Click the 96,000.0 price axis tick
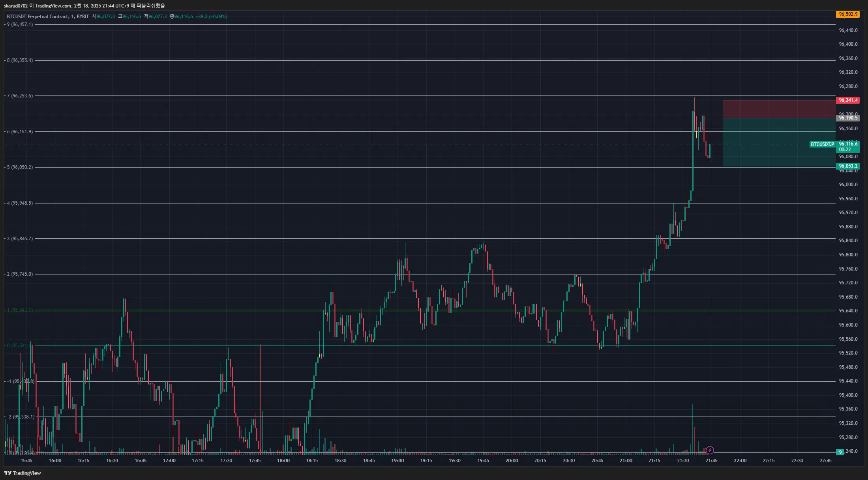The image size is (868, 480). point(848,185)
